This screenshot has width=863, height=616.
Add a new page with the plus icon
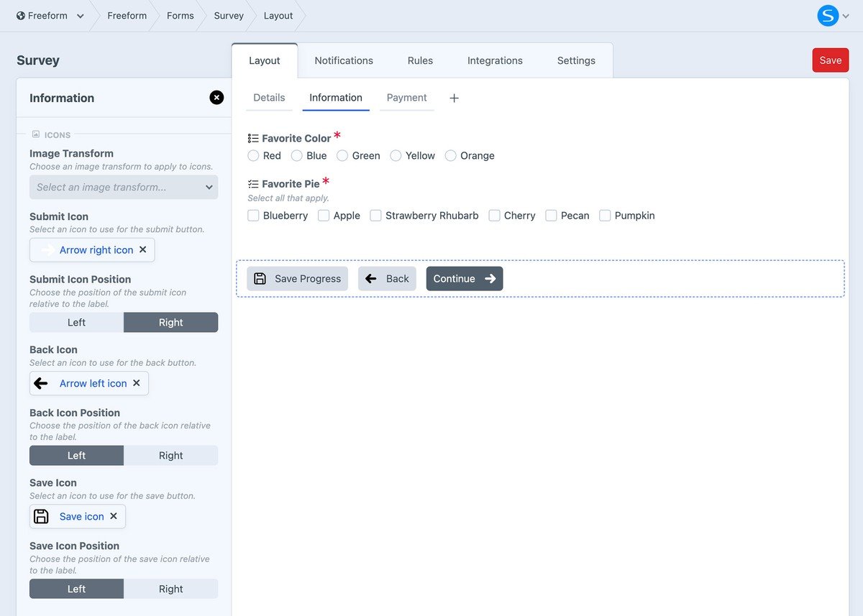pos(454,98)
